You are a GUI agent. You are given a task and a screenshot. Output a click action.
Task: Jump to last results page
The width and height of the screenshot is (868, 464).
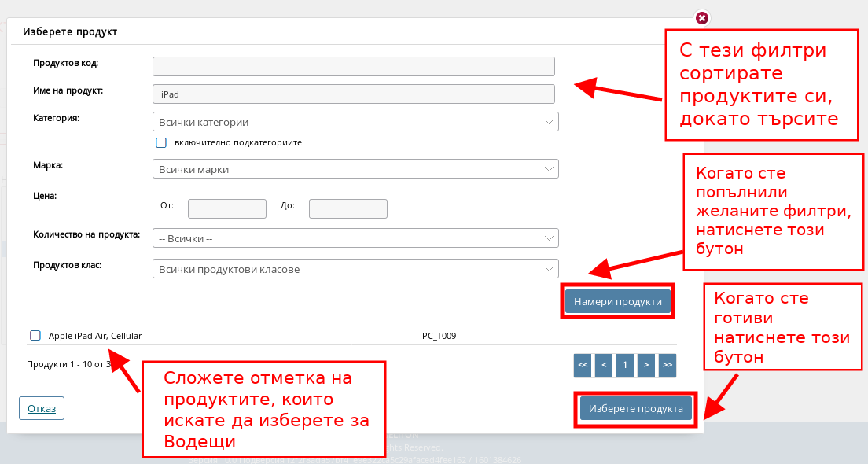click(x=667, y=366)
